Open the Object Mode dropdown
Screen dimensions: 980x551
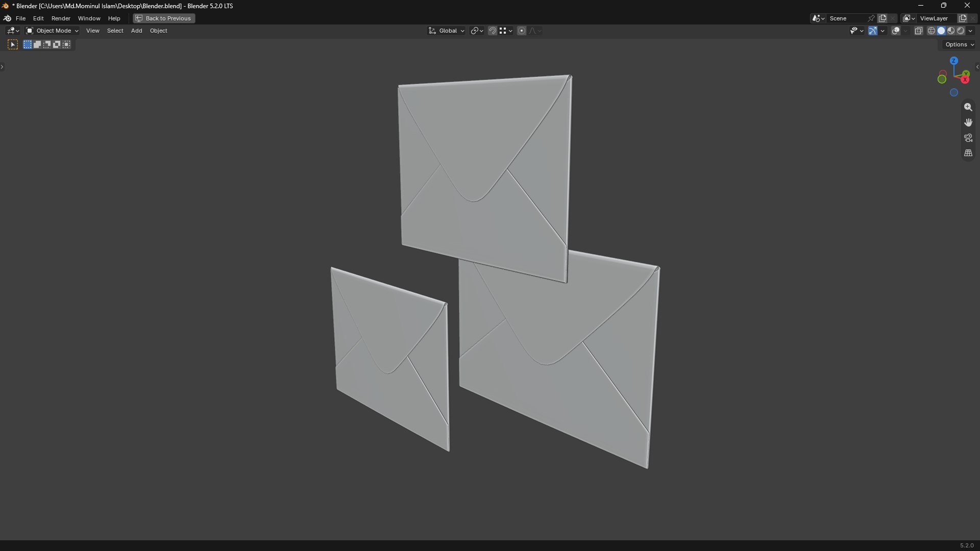pyautogui.click(x=53, y=31)
